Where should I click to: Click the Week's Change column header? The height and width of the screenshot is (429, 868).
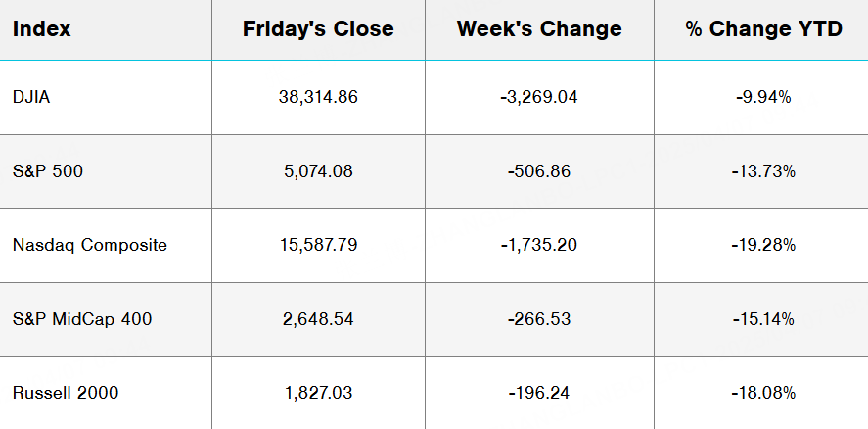coord(539,29)
